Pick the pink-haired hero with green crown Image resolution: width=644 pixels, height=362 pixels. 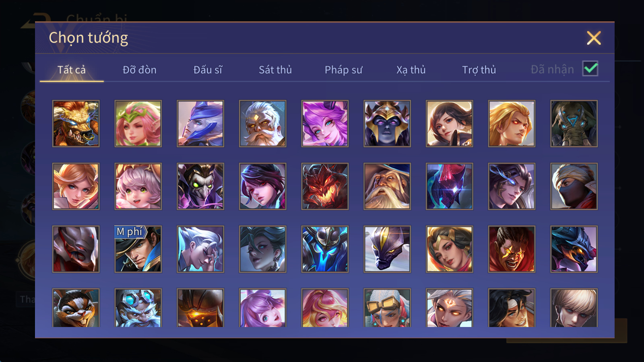point(138,123)
